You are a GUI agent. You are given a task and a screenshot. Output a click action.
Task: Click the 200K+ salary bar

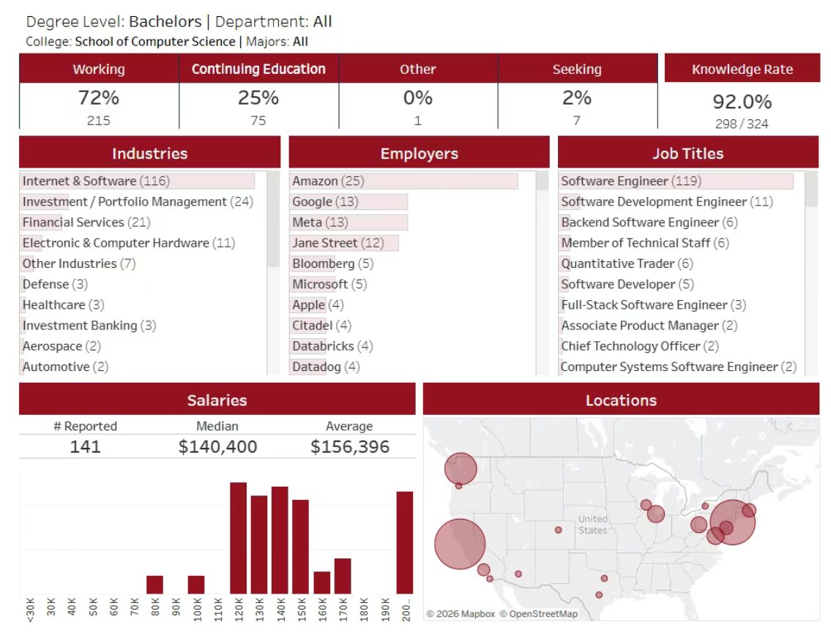click(405, 542)
